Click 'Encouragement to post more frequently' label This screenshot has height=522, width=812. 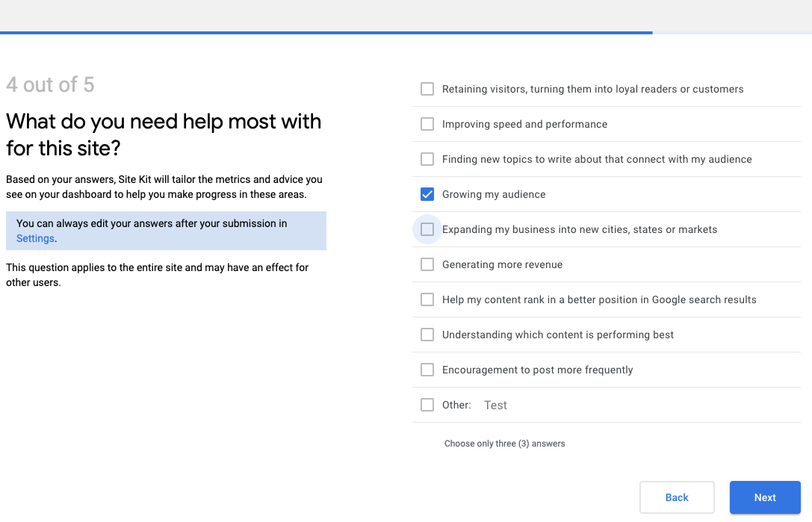538,370
